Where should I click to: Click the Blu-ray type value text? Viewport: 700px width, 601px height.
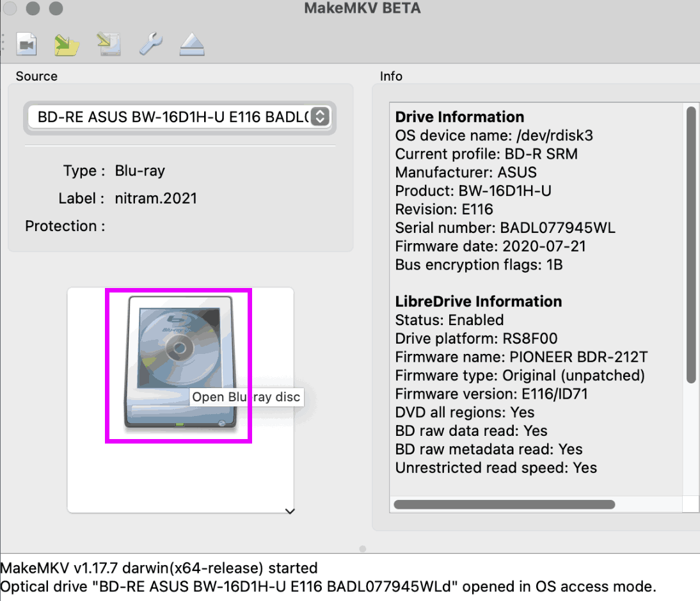click(139, 171)
